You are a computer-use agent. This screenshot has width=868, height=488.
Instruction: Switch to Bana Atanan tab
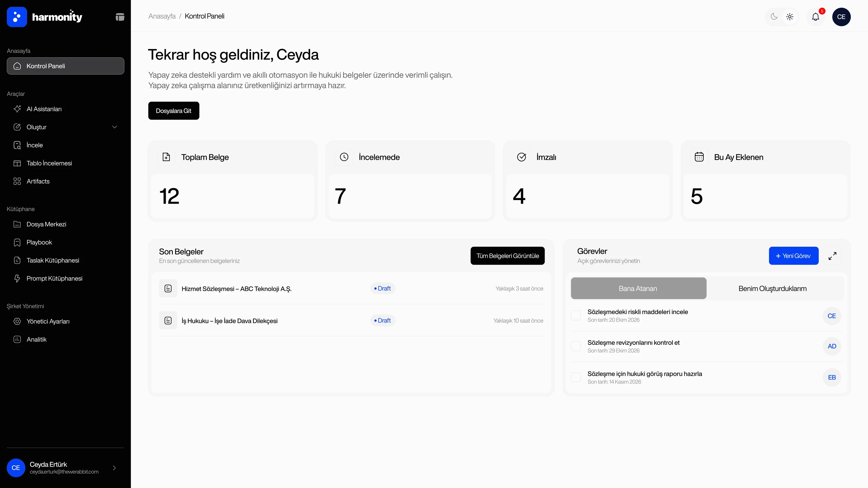(638, 289)
